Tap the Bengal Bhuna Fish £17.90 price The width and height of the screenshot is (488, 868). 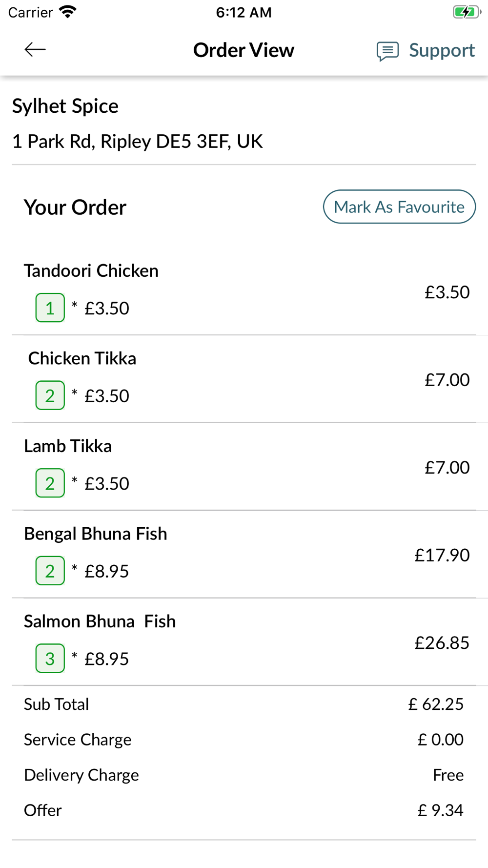click(x=442, y=555)
